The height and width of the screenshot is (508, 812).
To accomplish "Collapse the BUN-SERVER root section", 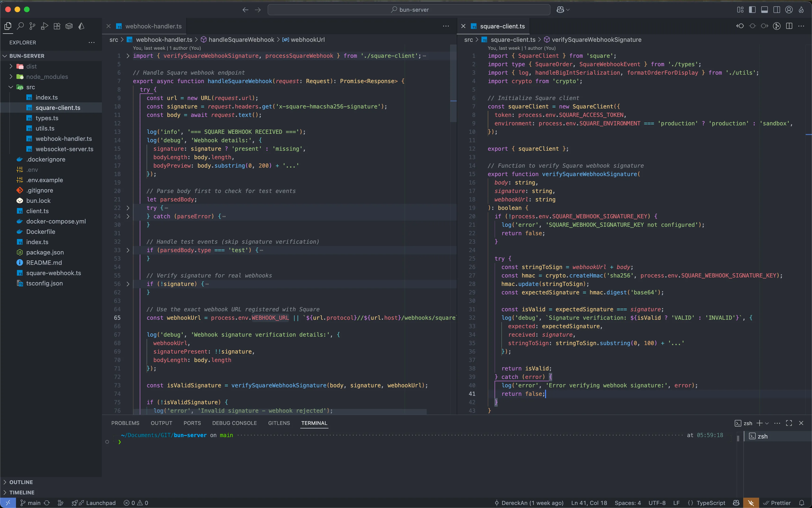I will click(51, 56).
